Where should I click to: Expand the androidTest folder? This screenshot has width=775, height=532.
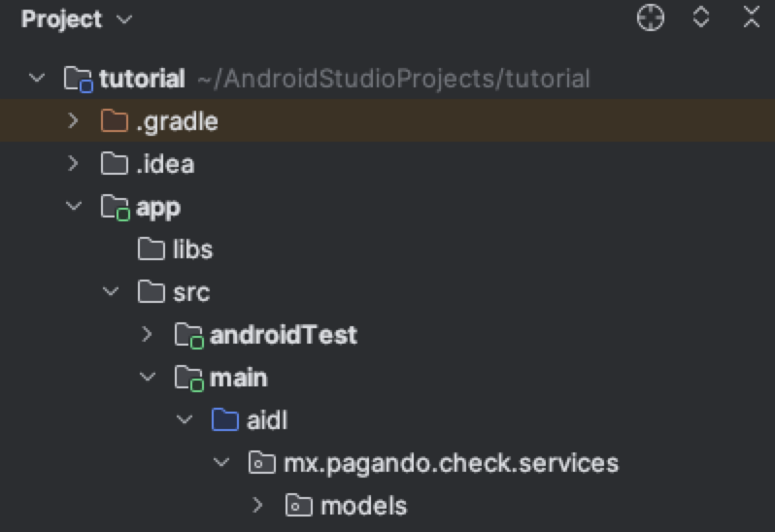(x=148, y=335)
